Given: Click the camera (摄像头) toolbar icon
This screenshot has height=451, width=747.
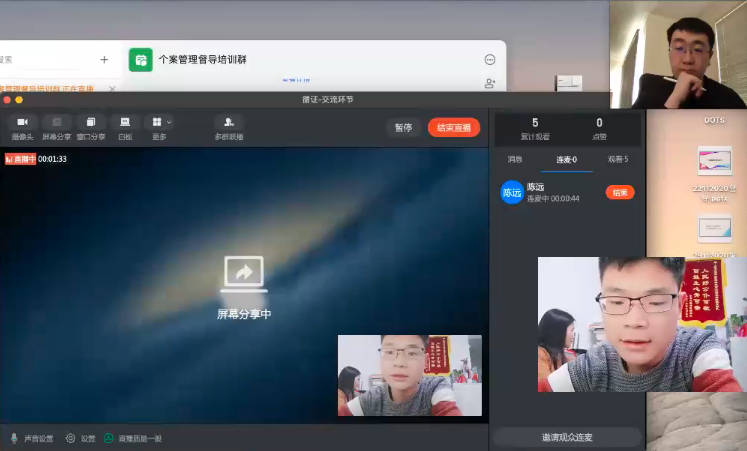Looking at the screenshot, I should 22,122.
